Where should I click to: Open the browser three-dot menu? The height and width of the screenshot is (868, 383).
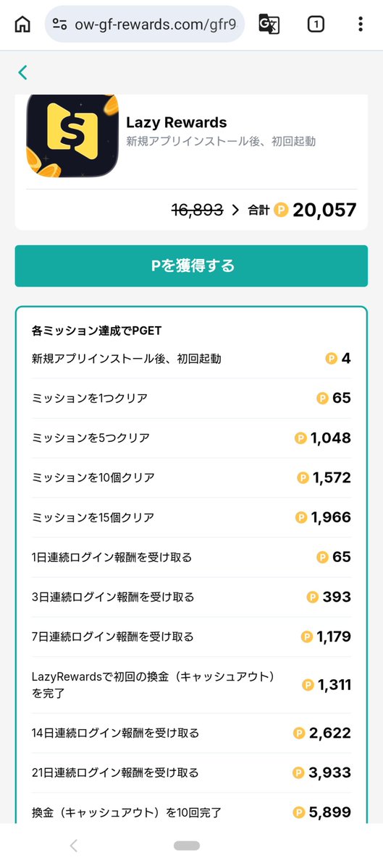tap(360, 25)
